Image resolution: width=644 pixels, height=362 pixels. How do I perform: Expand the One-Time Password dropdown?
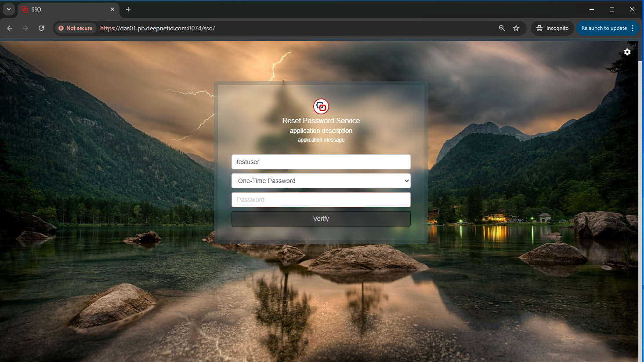point(321,181)
